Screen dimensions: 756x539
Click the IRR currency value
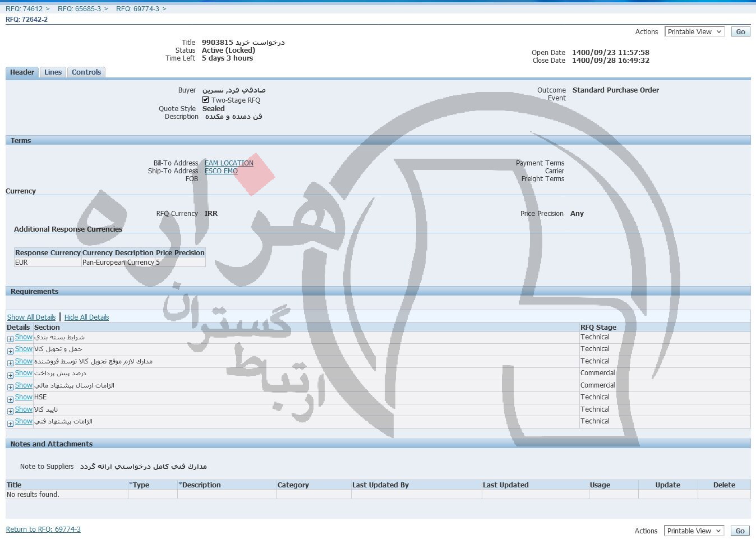[x=211, y=214]
